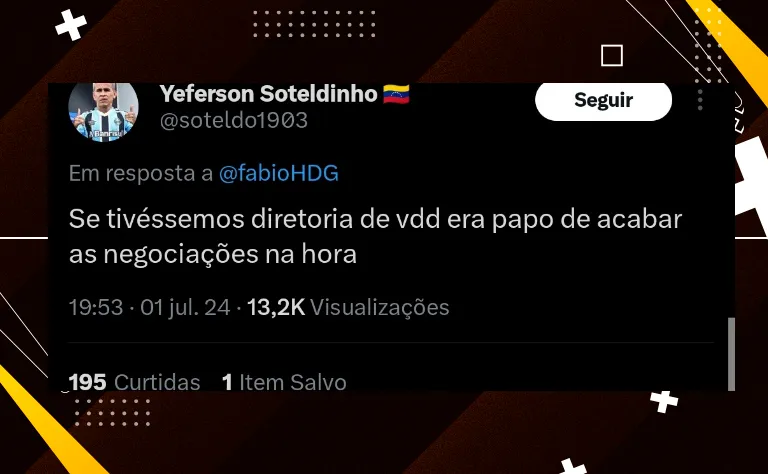Open the 1 Item Salvo count
Image resolution: width=768 pixels, height=474 pixels.
284,382
